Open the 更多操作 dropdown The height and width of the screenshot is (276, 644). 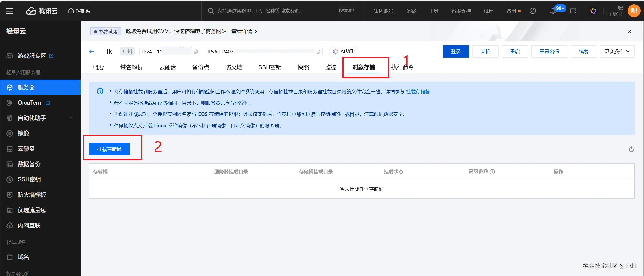[x=617, y=51]
